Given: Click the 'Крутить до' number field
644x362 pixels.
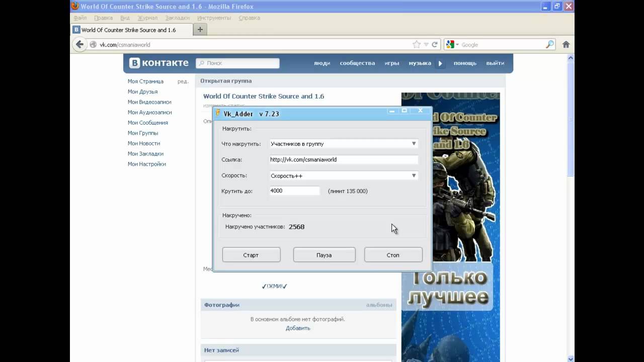Looking at the screenshot, I should (x=294, y=191).
